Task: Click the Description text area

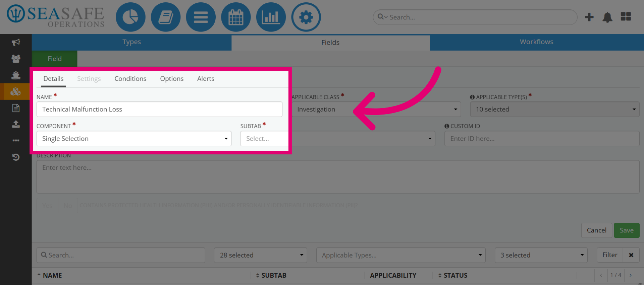Action: (x=338, y=177)
